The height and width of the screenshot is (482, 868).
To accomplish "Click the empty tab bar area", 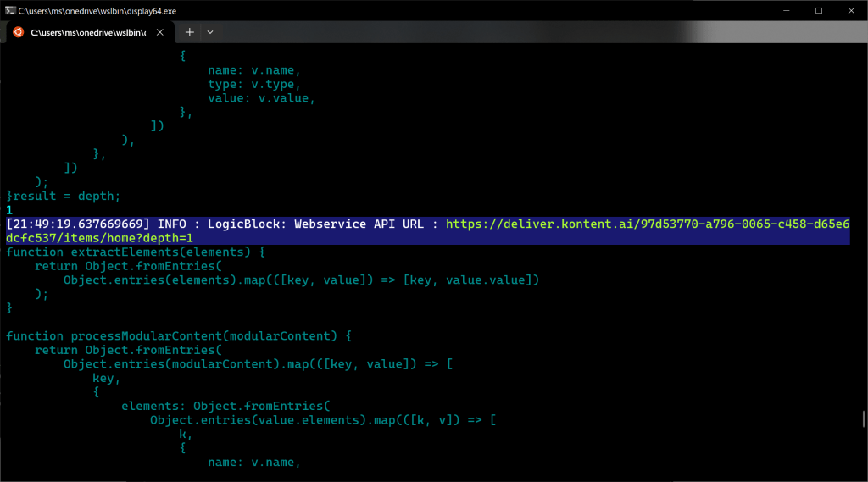I will pos(509,32).
